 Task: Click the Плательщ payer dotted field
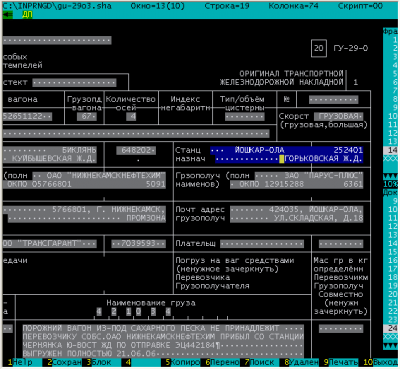click(x=262, y=244)
